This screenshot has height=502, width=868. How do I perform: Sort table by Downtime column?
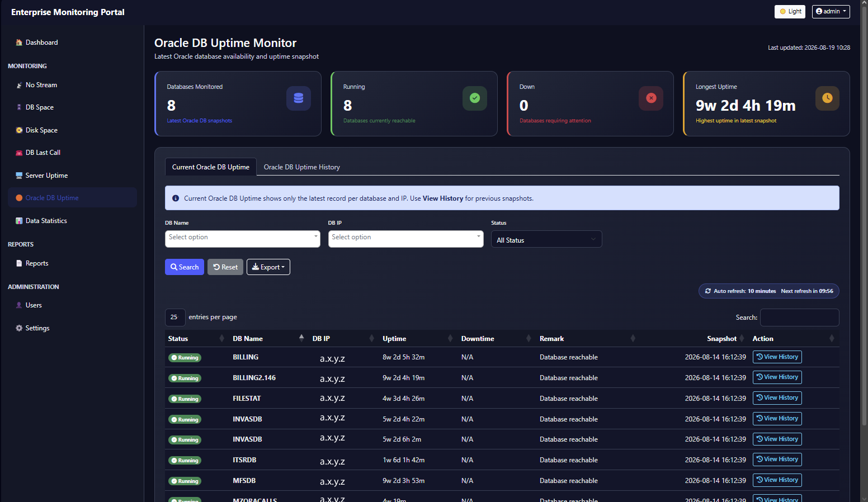pyautogui.click(x=497, y=339)
